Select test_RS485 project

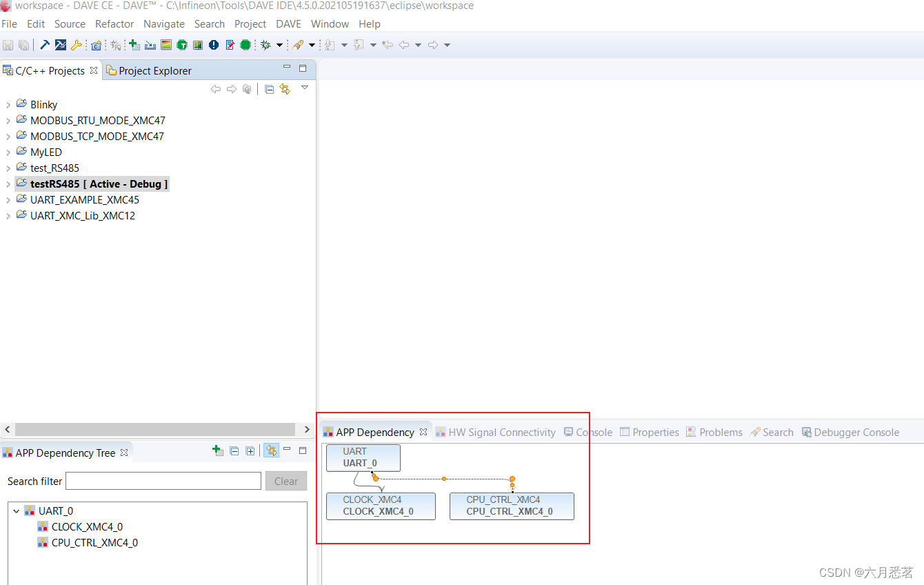pyautogui.click(x=54, y=168)
